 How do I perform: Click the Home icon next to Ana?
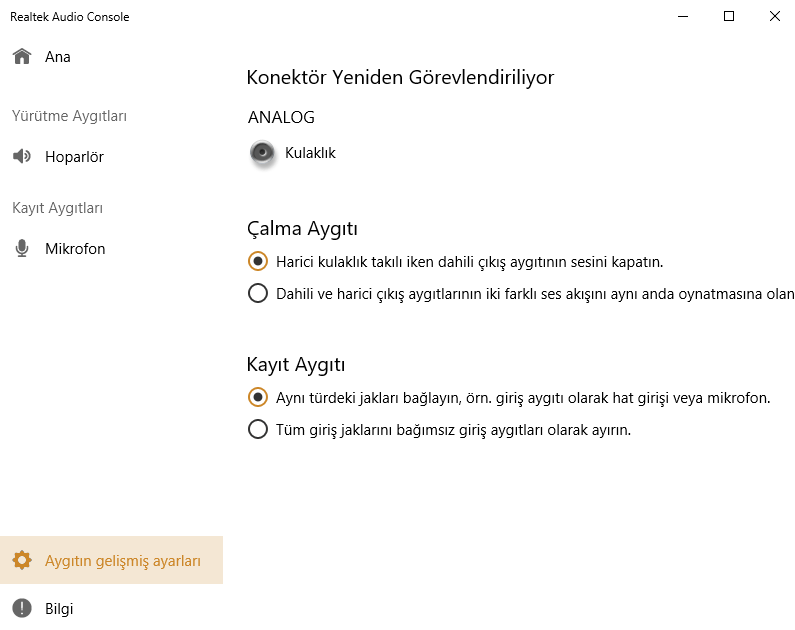pos(22,56)
